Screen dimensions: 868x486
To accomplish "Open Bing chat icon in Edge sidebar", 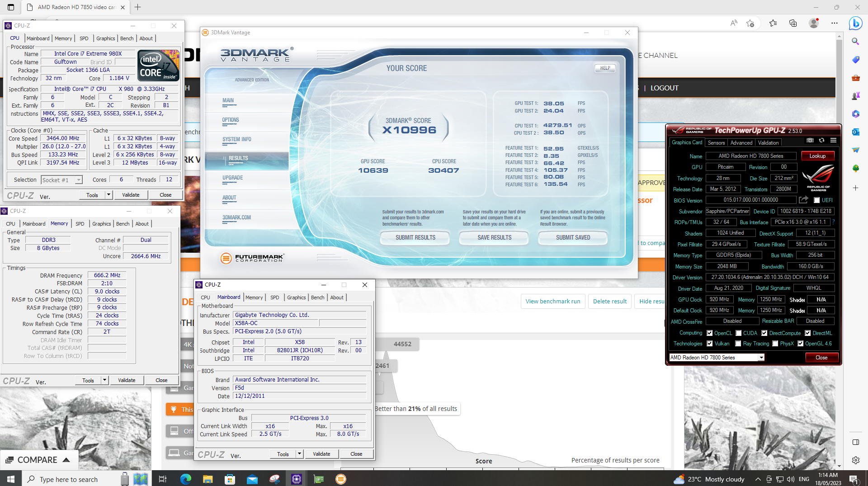I will tap(855, 23).
